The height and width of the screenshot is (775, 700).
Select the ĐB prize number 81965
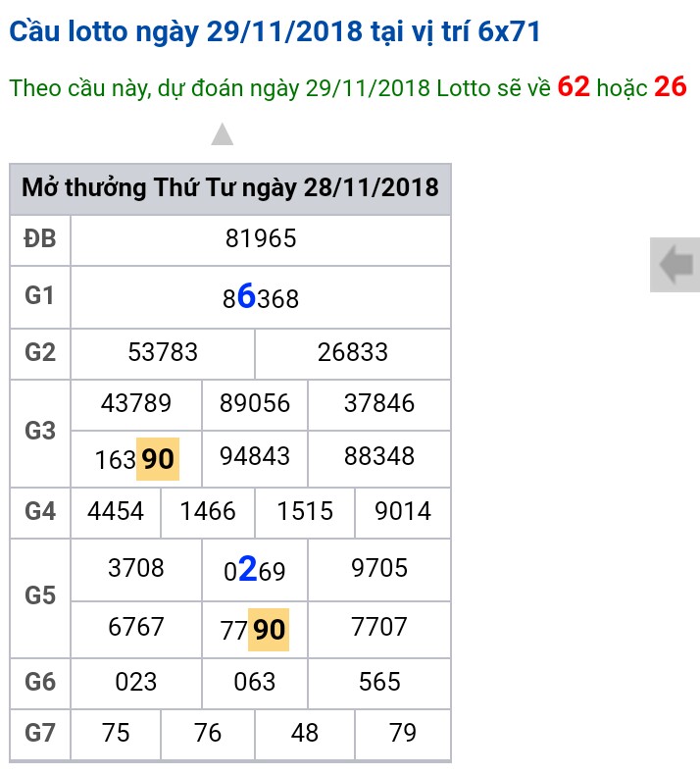click(261, 238)
